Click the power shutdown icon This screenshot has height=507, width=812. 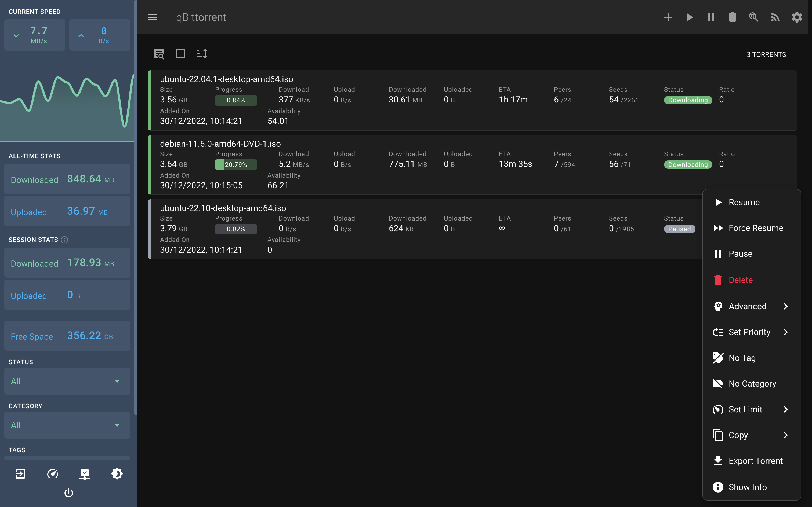tap(68, 493)
